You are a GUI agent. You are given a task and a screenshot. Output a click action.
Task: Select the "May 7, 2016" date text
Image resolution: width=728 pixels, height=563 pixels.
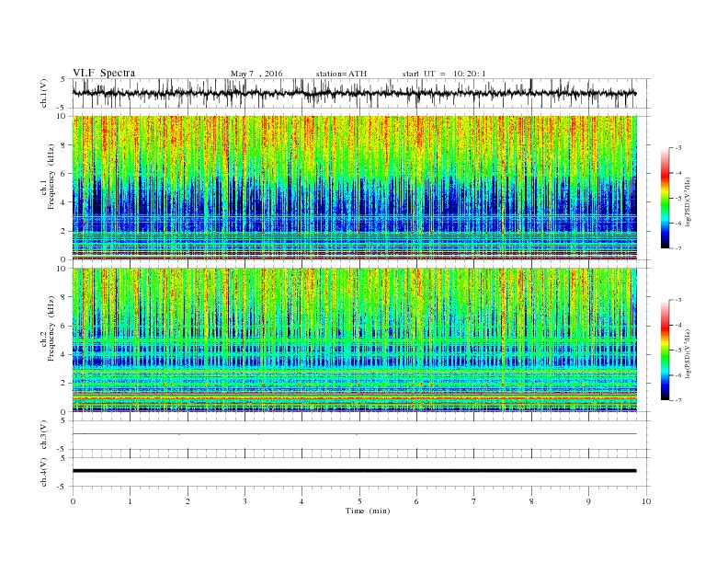tap(256, 74)
